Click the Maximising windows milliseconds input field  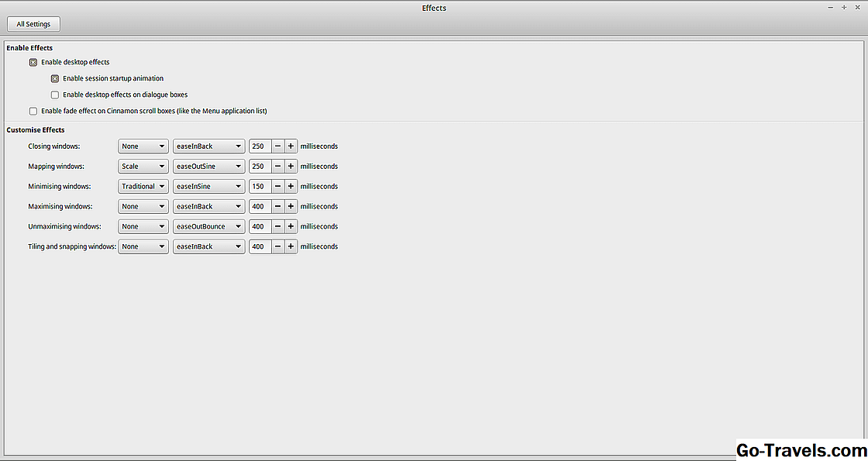[x=260, y=207]
